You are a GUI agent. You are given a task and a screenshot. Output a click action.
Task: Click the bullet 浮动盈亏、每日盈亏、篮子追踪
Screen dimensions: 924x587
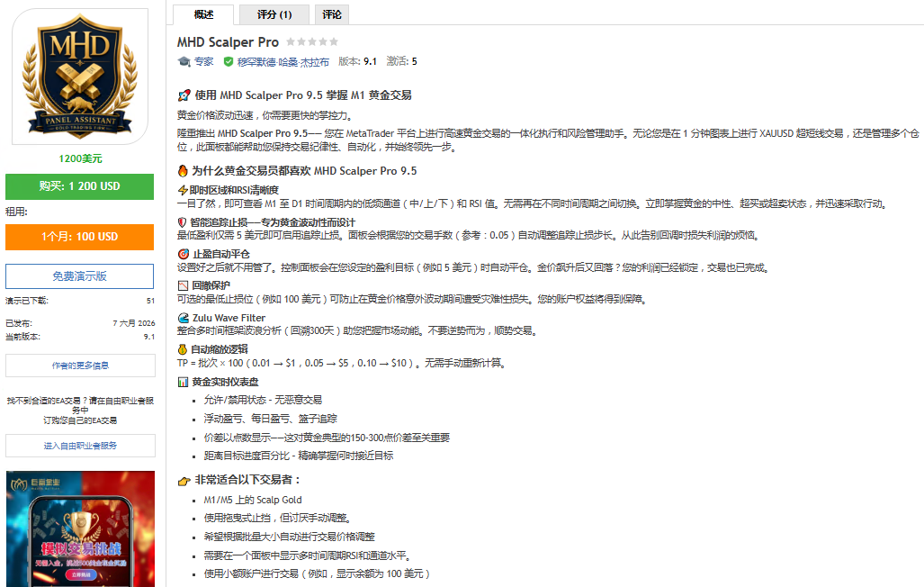[271, 419]
